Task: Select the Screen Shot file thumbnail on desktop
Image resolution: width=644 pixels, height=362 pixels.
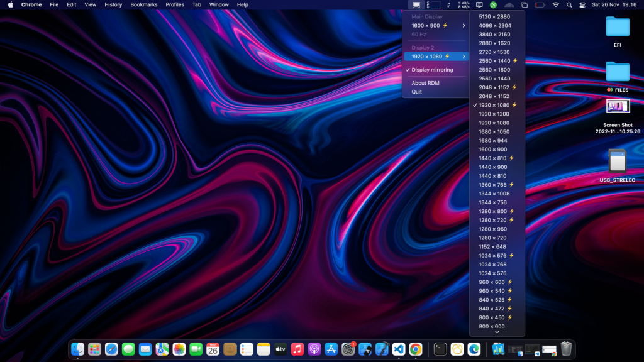Action: 618,106
